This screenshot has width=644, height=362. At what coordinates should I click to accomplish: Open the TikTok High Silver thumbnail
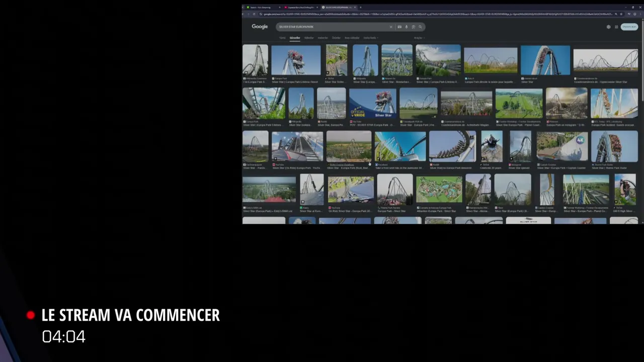click(x=625, y=189)
